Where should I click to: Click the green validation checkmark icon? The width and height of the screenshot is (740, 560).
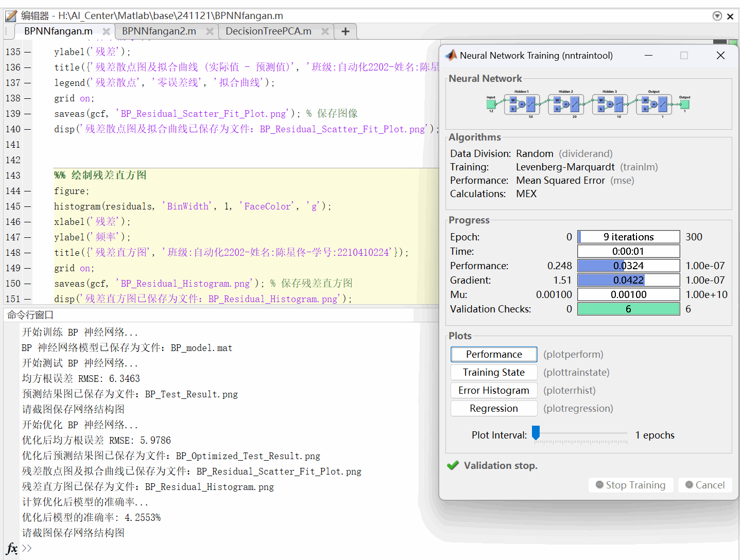pos(453,465)
